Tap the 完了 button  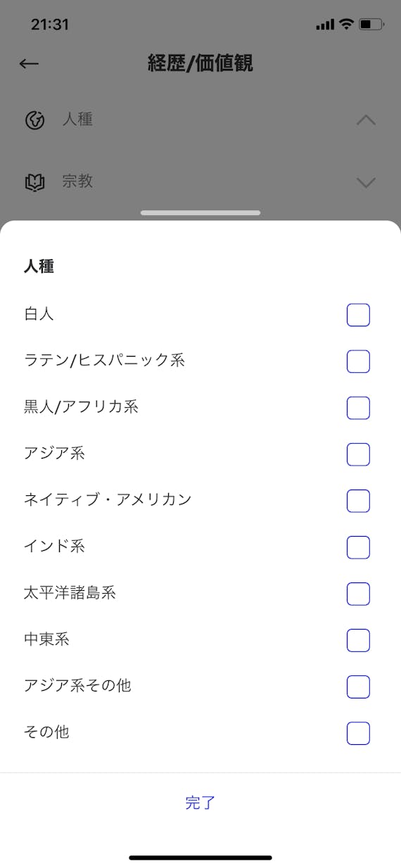pos(200,803)
